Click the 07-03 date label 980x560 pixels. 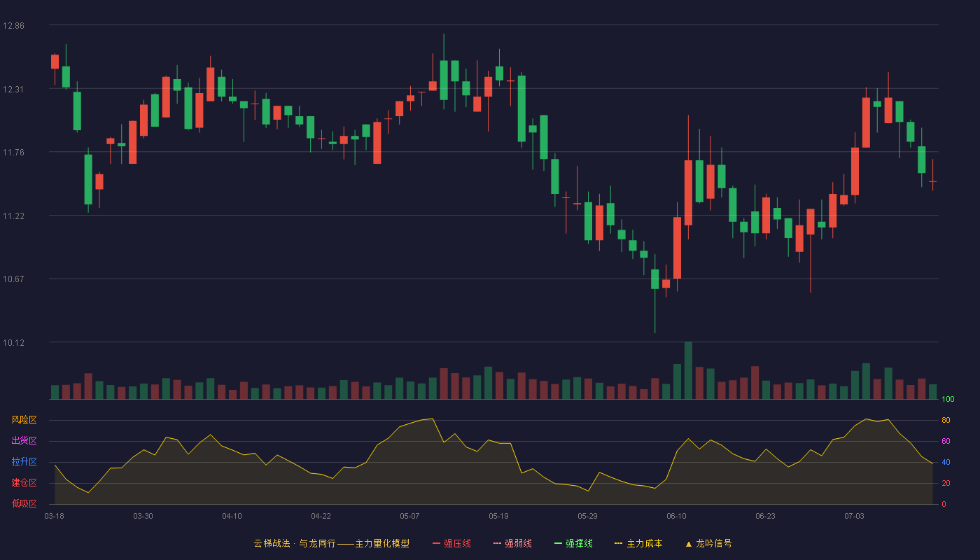click(854, 516)
